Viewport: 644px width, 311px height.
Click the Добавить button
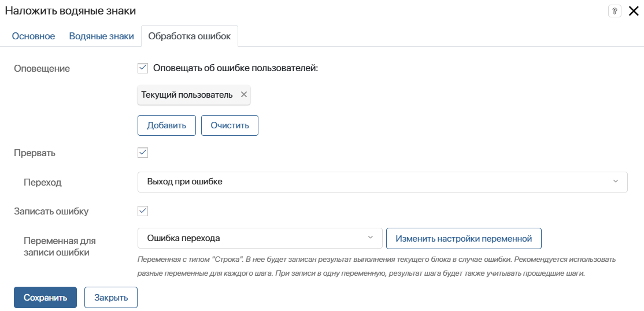[166, 125]
